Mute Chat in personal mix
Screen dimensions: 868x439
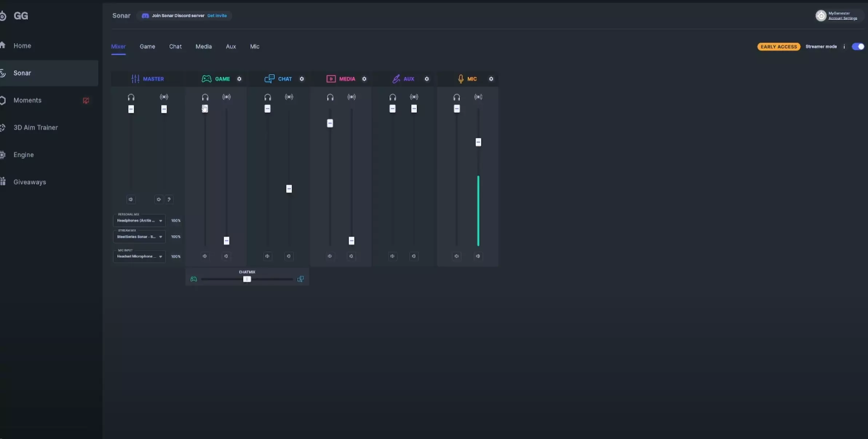267,256
